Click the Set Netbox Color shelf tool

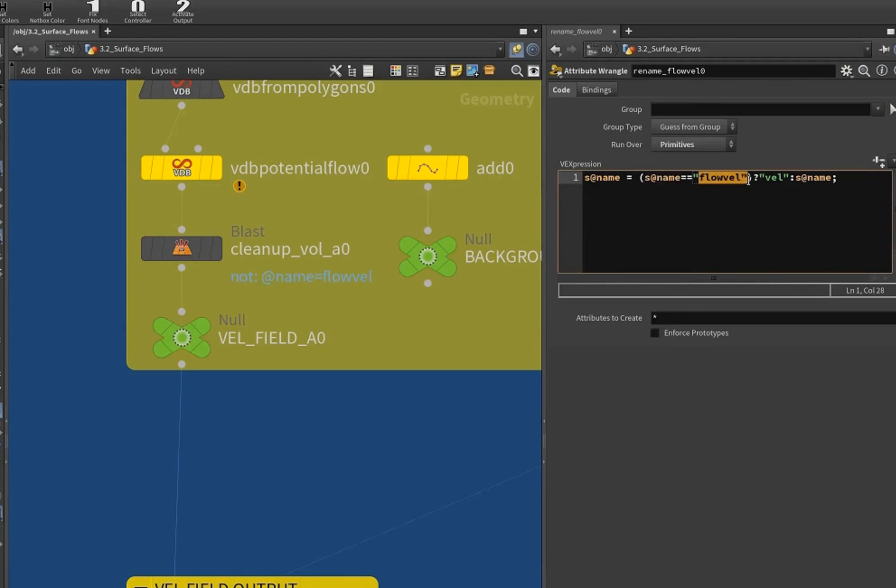tap(47, 12)
